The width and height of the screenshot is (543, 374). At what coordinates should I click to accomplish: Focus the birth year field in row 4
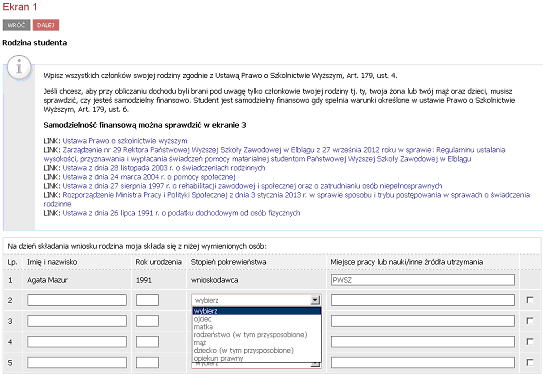[147, 342]
